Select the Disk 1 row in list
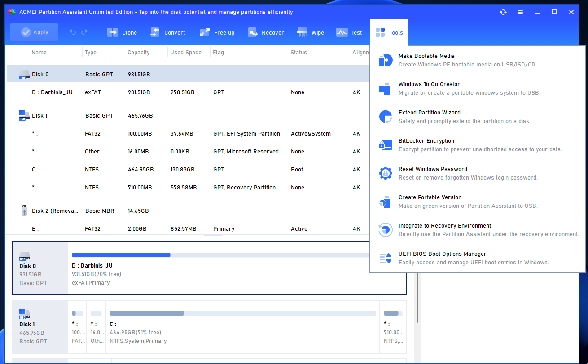Image resolution: width=588 pixels, height=364 pixels. 189,115
